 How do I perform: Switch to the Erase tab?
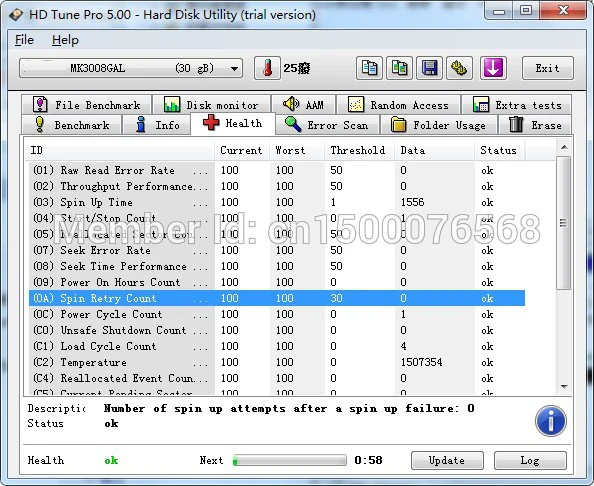click(x=535, y=125)
